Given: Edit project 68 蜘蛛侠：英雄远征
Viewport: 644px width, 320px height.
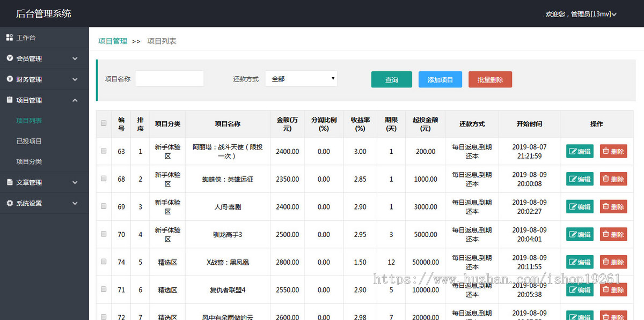Looking at the screenshot, I should pos(580,179).
